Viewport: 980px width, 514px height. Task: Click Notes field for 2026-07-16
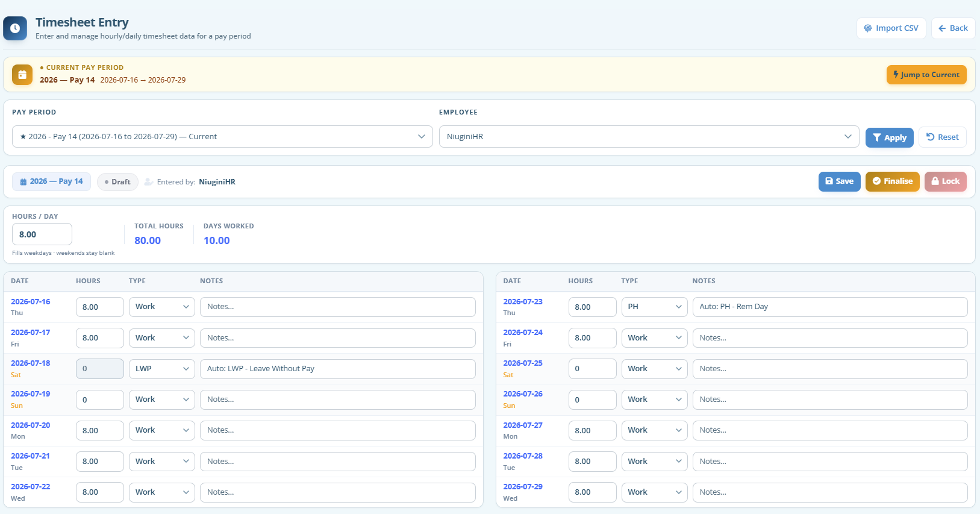pyautogui.click(x=338, y=307)
